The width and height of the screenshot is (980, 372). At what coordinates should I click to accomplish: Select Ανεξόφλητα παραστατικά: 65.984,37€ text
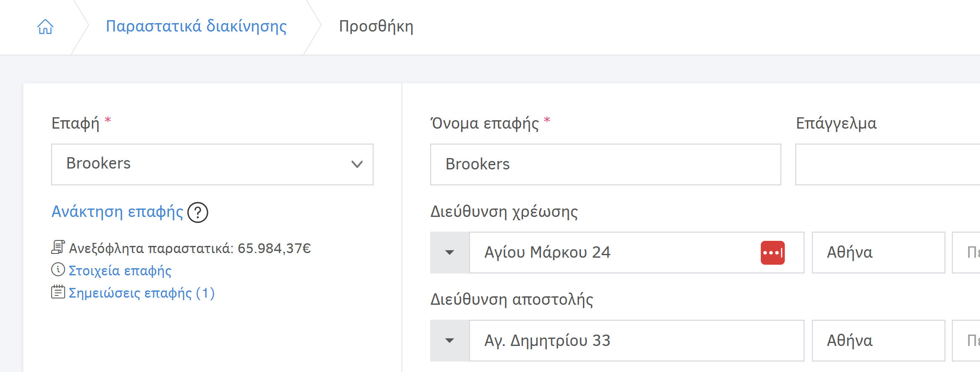pyautogui.click(x=190, y=248)
